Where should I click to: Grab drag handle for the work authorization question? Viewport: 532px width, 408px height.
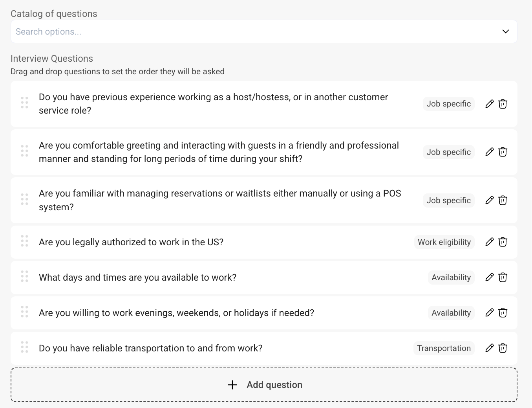[x=24, y=241]
